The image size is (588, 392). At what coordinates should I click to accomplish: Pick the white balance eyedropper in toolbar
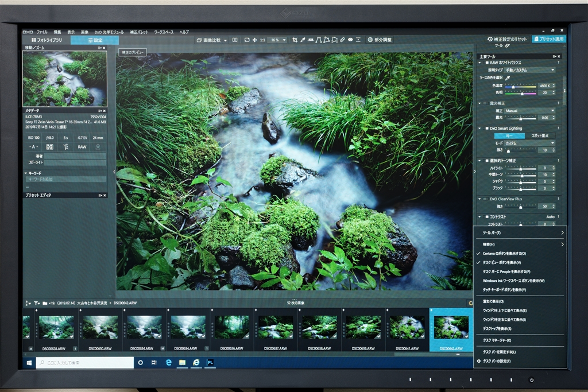[303, 40]
